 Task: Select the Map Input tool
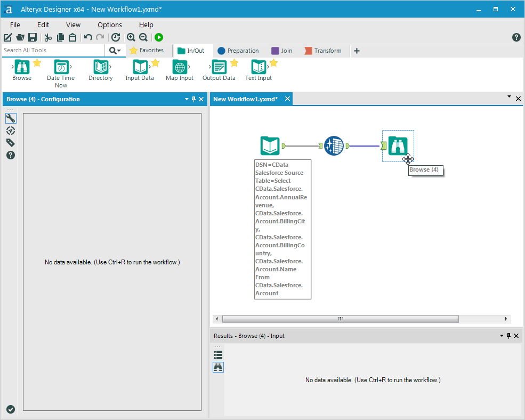[x=180, y=70]
